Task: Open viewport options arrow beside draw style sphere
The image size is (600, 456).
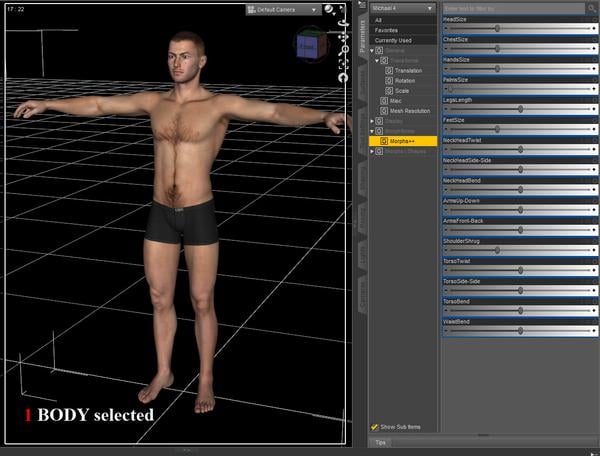Action: (341, 8)
